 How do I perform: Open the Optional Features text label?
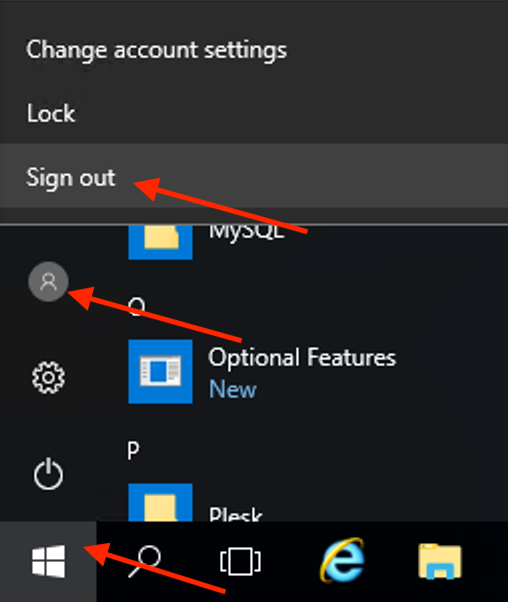tap(302, 358)
